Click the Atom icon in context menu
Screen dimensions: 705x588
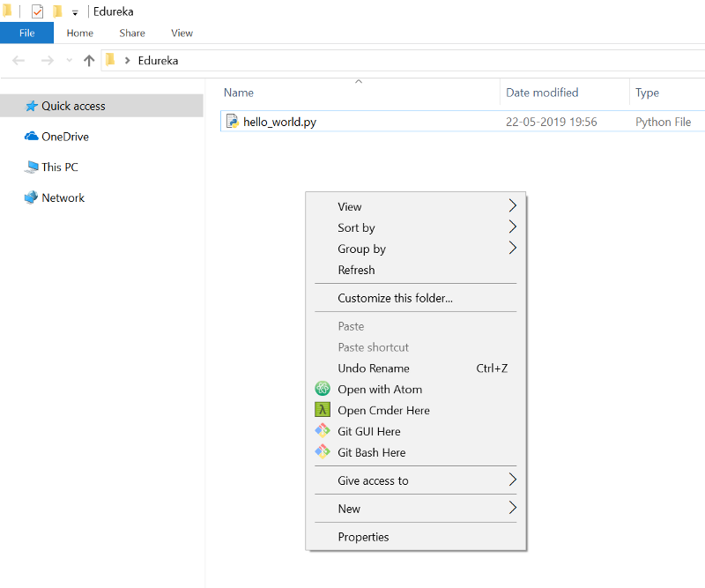pyautogui.click(x=322, y=389)
